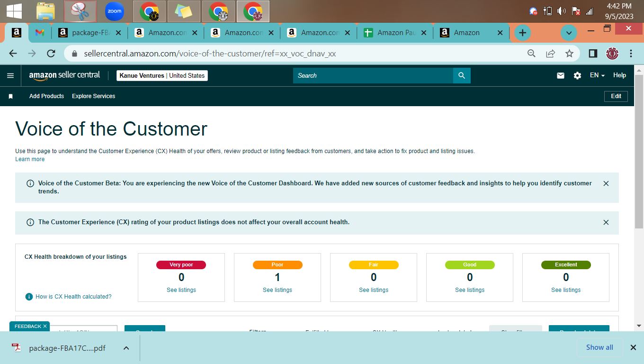Image resolution: width=644 pixels, height=364 pixels.
Task: See listings under Excellent
Action: coord(566,290)
